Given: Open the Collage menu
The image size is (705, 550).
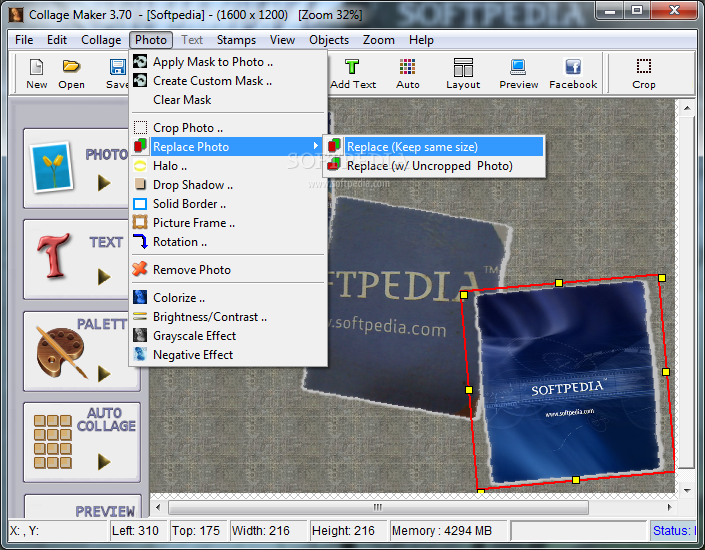Looking at the screenshot, I should [x=101, y=40].
